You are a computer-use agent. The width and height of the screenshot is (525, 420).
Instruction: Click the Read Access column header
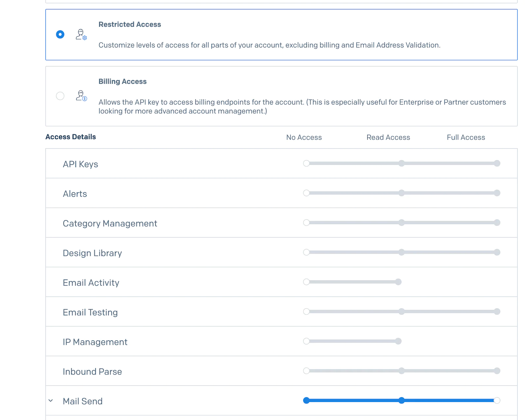[x=388, y=137]
